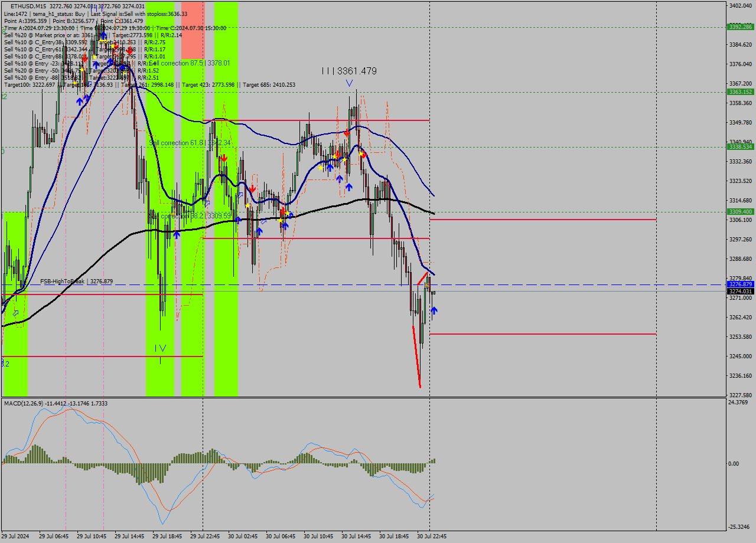The image size is (756, 543).
Task: Select the 'I V' wave label
Action: click(x=161, y=348)
